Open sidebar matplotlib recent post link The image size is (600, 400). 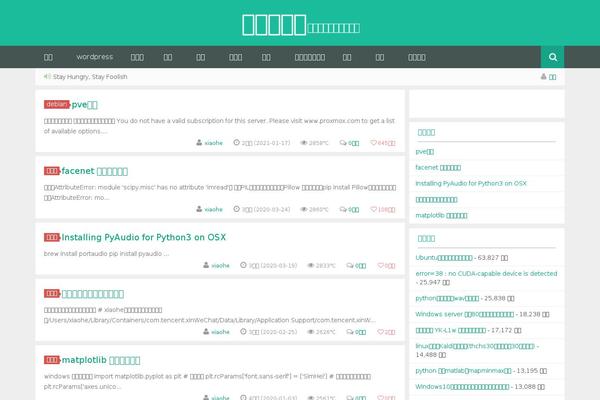coord(441,216)
